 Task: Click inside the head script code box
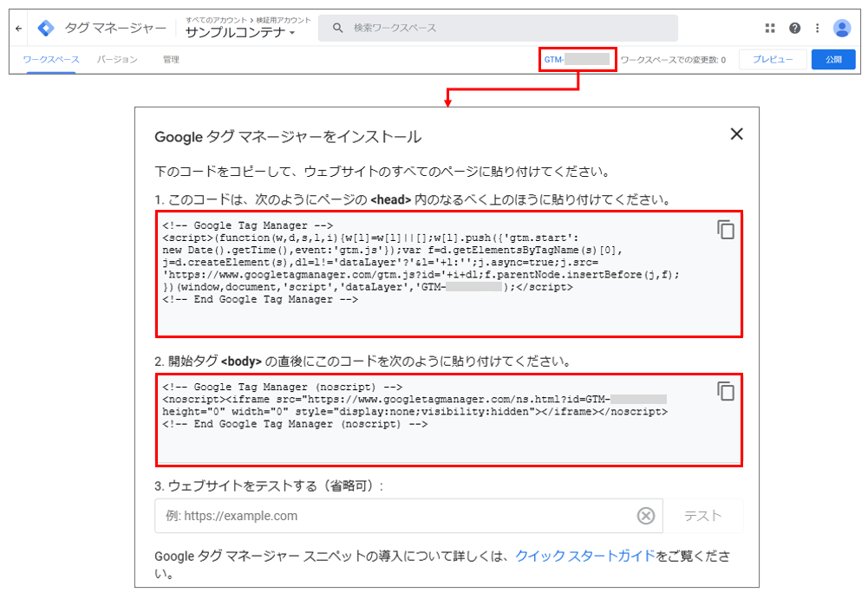pos(449,273)
